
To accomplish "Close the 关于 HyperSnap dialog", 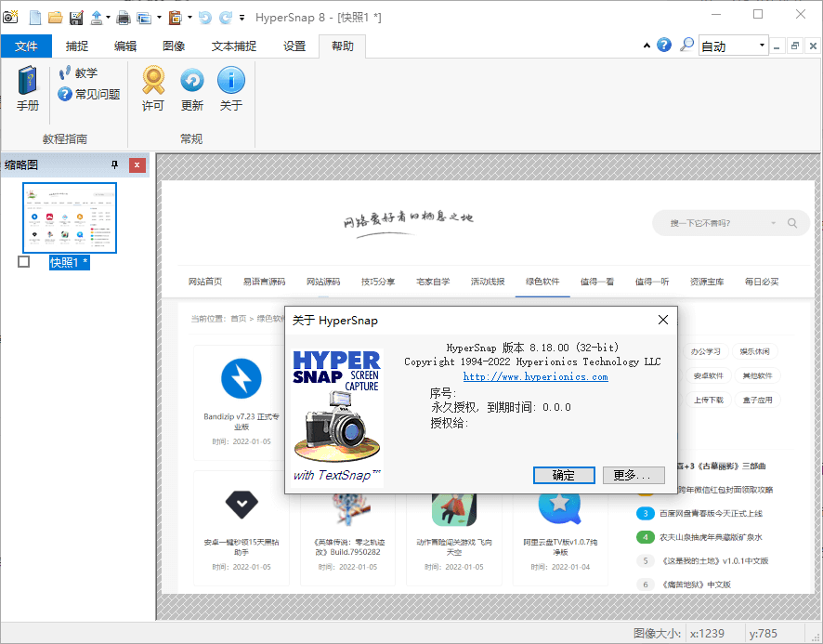I will click(663, 320).
